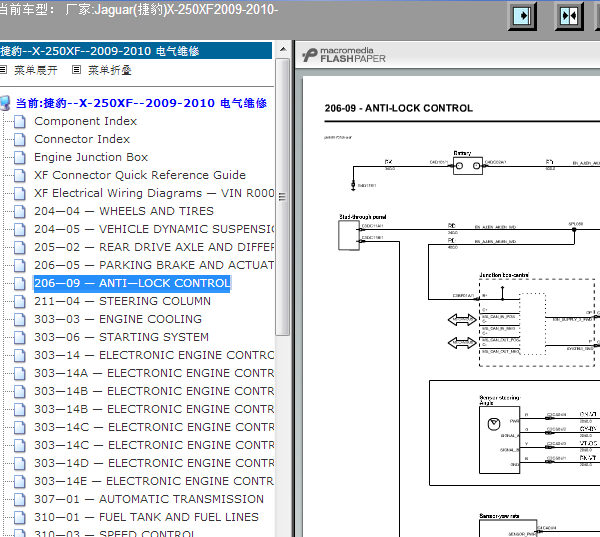
Task: Select 303-14 ELECTRONIC ENGINE CONTROL entry
Action: [x=154, y=355]
